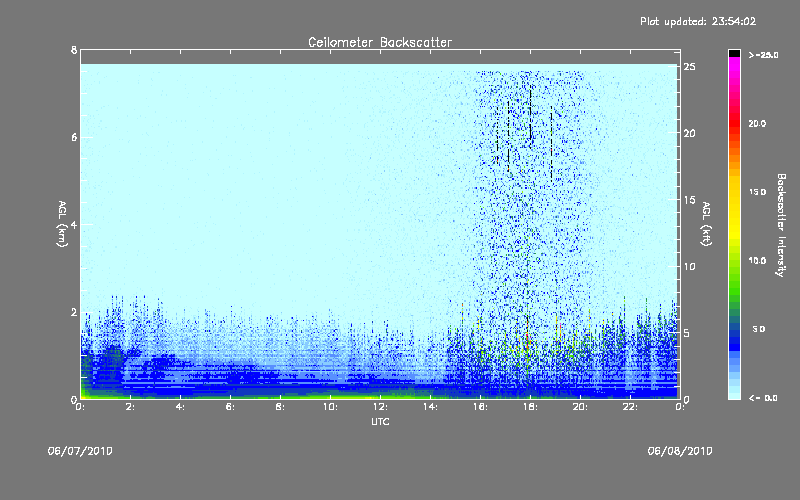Click the AGL (kft) axis label
Screen dimensions: 800x500
tap(707, 224)
